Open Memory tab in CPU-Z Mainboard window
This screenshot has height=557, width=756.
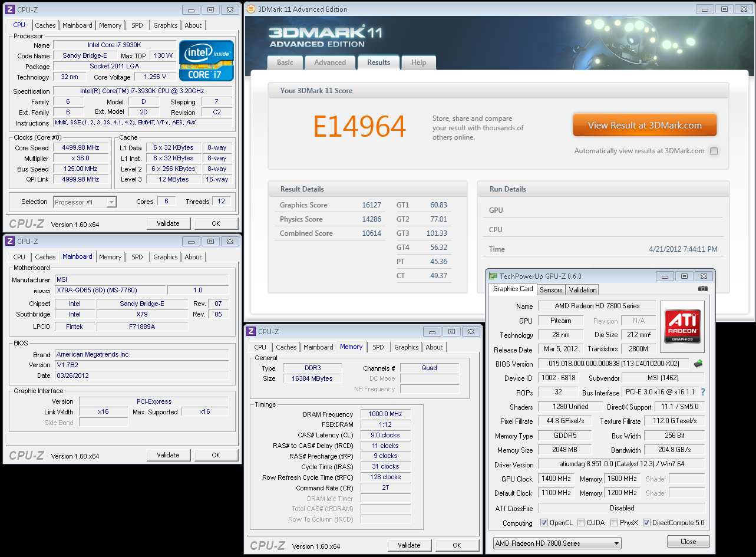pyautogui.click(x=110, y=257)
